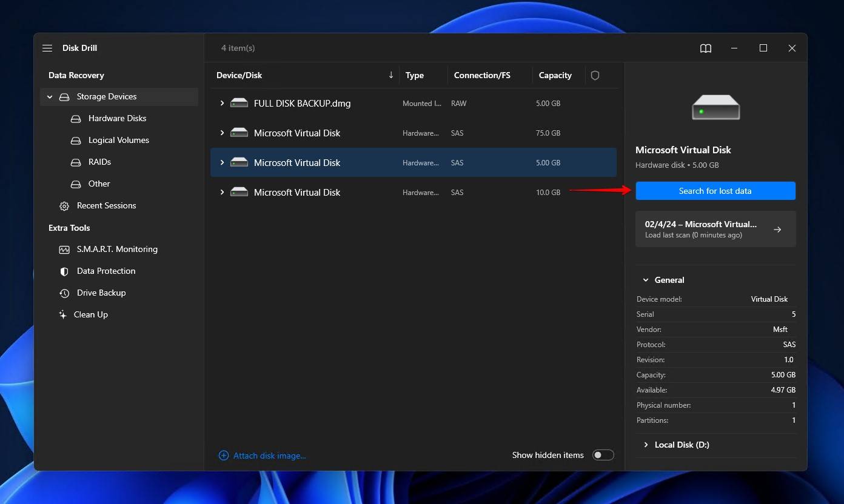Expand the Local Disk (D:) section
The width and height of the screenshot is (844, 504).
click(645, 445)
